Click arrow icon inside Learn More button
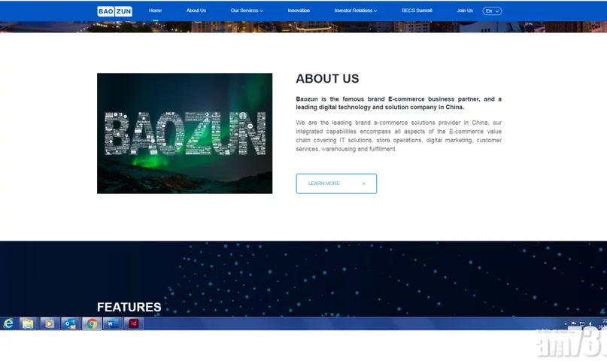The height and width of the screenshot is (364, 607). pyautogui.click(x=363, y=184)
